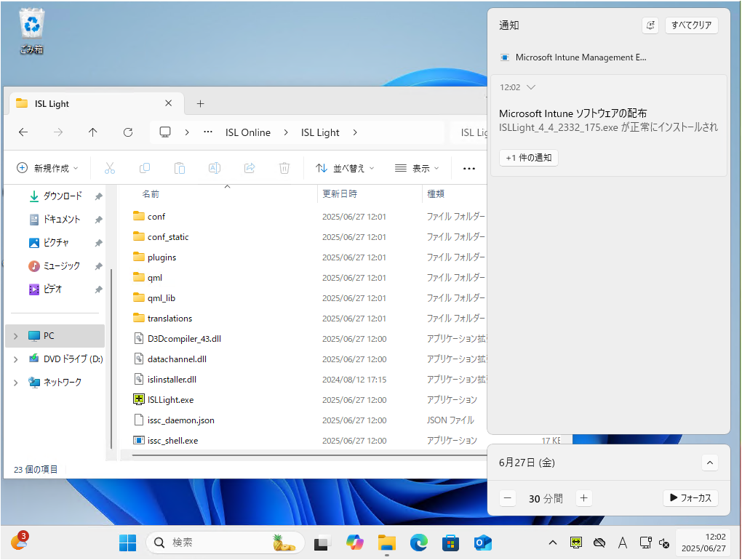This screenshot has height=560, width=742.
Task: Click the muted volume tray icon
Action: [664, 543]
